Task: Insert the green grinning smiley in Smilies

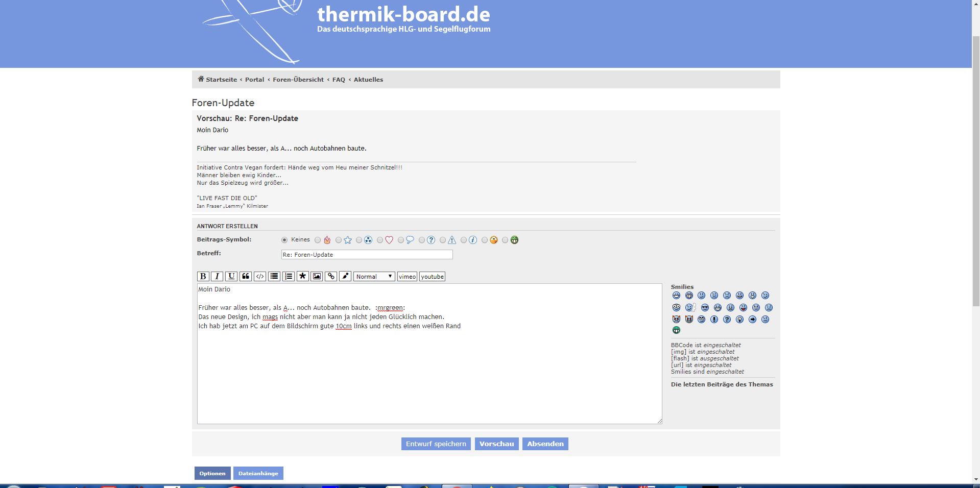Action: (x=676, y=330)
